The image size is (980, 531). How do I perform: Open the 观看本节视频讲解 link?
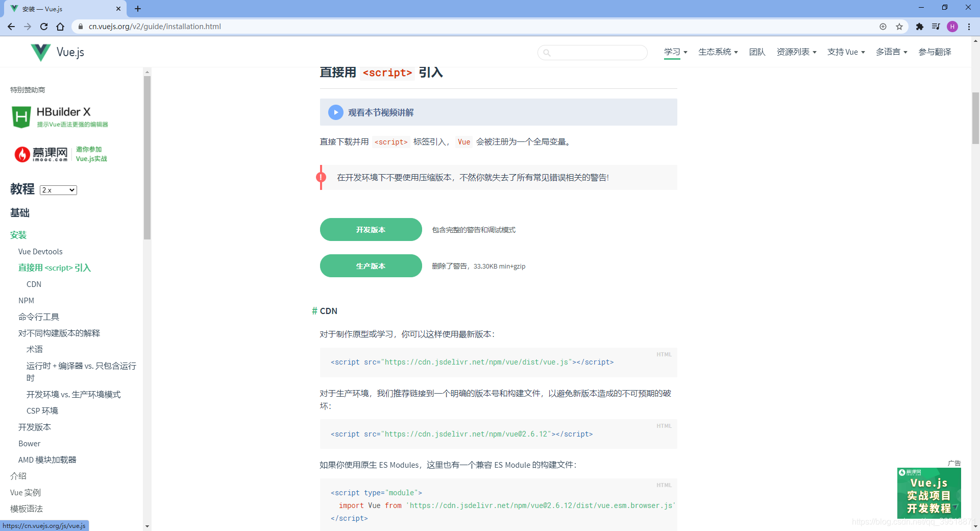point(381,112)
